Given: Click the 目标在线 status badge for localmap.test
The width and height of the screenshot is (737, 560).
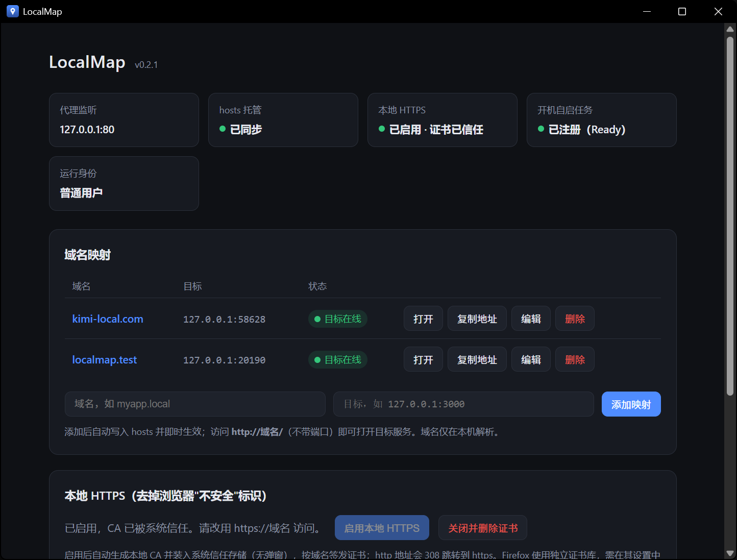Looking at the screenshot, I should click(x=337, y=359).
